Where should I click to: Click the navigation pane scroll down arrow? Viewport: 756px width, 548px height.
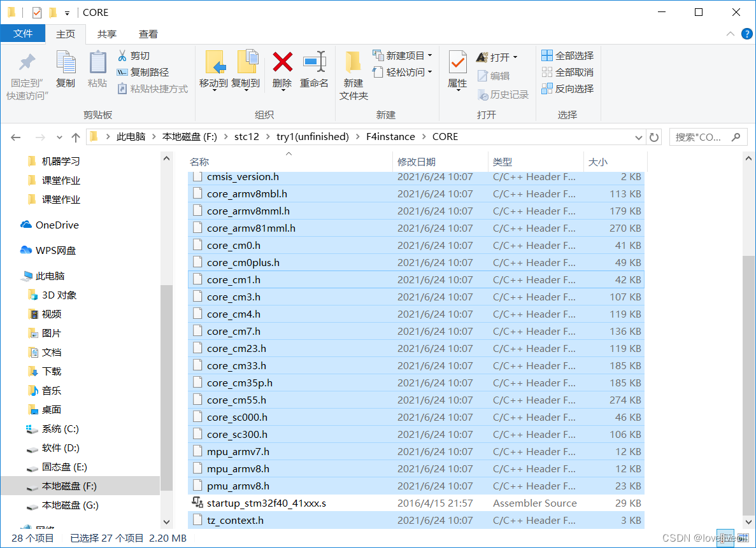[166, 522]
